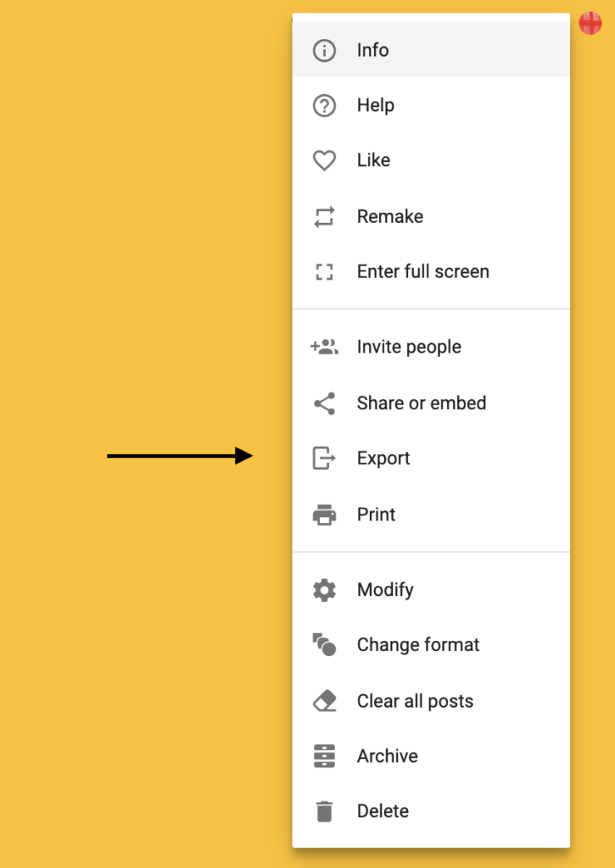Click the Modify gear icon
615x868 pixels.
(324, 590)
